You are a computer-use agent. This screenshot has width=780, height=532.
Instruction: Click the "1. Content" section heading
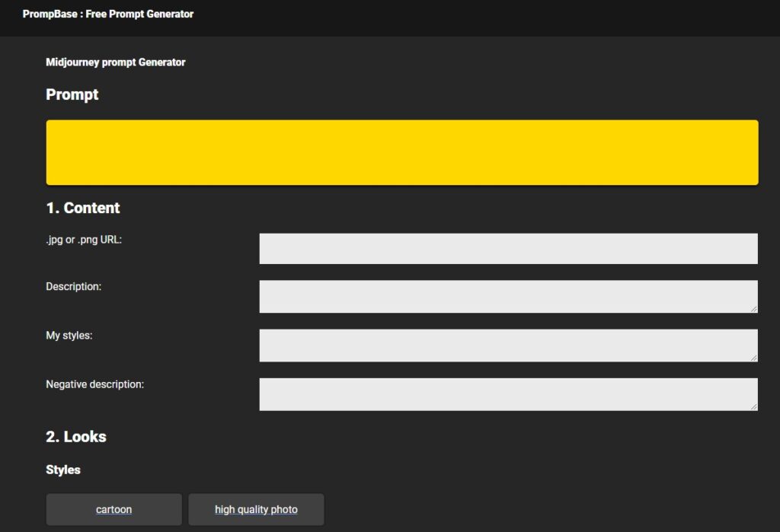tap(83, 208)
